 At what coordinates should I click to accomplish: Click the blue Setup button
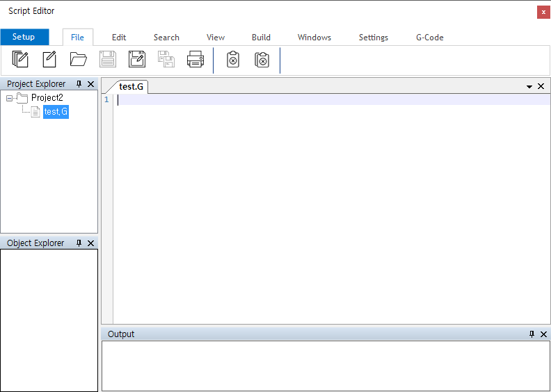[24, 37]
